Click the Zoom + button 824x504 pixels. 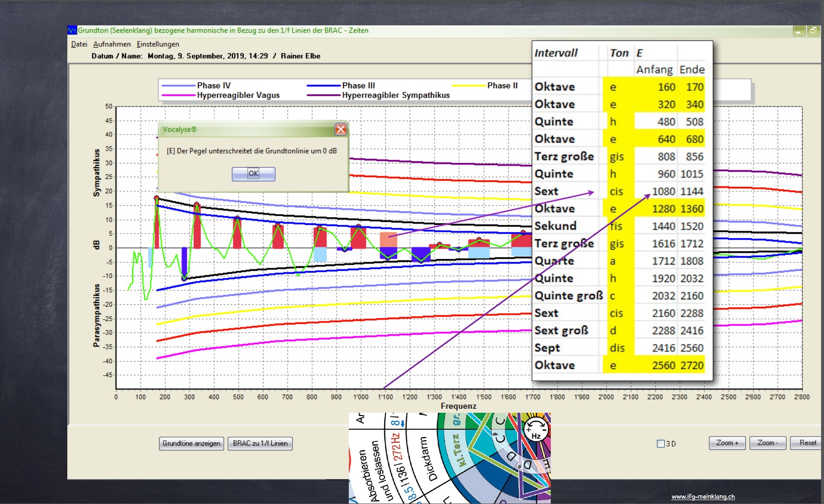(727, 443)
